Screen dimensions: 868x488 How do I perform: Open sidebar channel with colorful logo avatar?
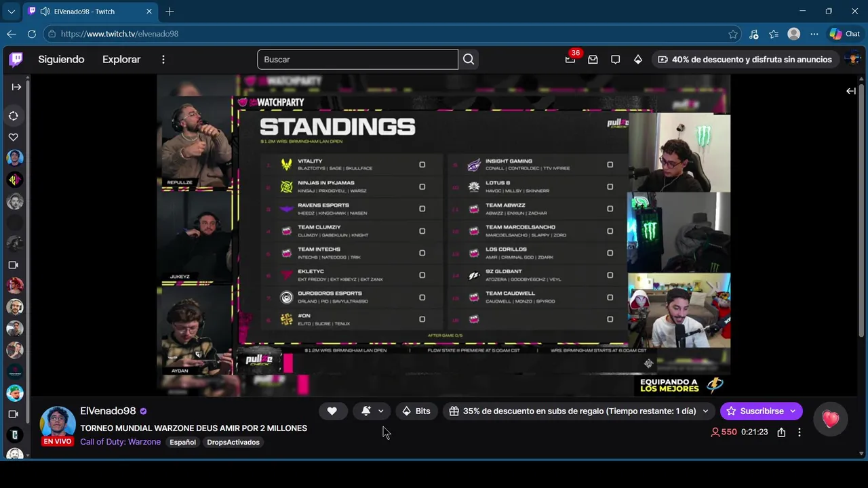pos(15,180)
